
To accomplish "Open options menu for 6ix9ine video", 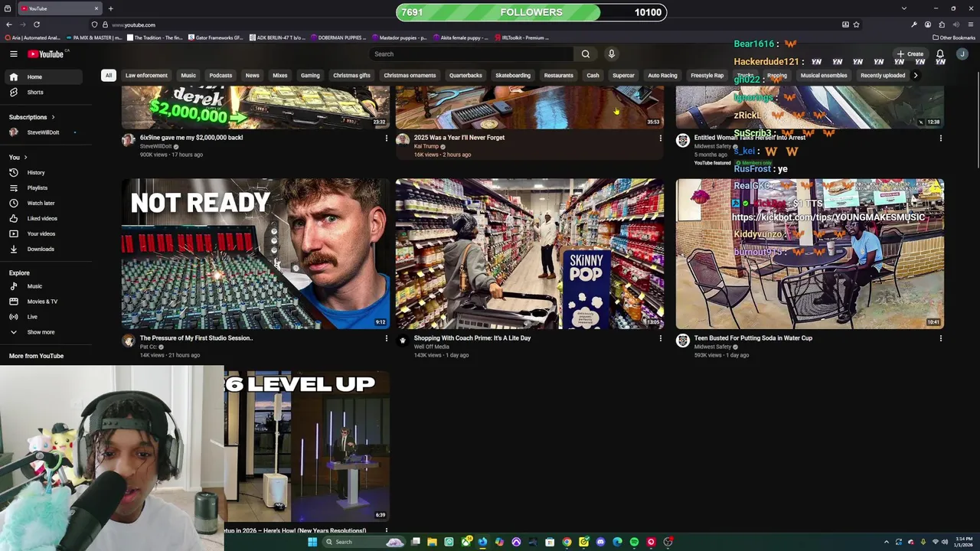I will pos(386,139).
